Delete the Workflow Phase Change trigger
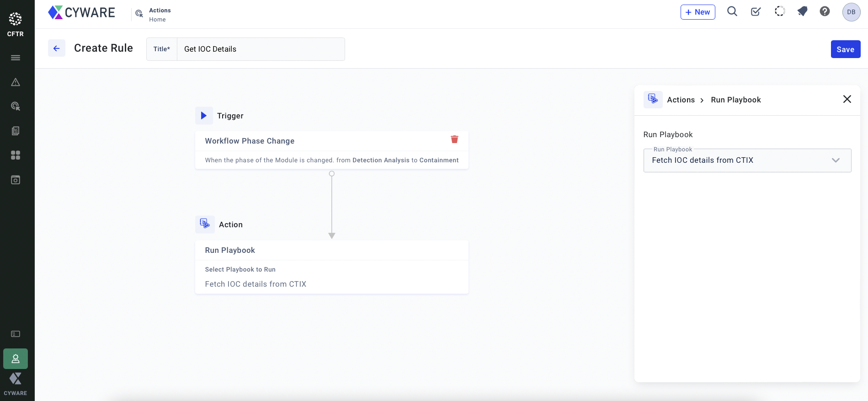Image resolution: width=868 pixels, height=401 pixels. [x=454, y=139]
